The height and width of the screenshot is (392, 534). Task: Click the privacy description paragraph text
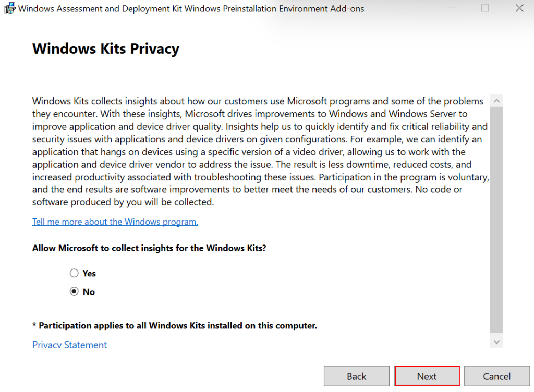pyautogui.click(x=256, y=151)
